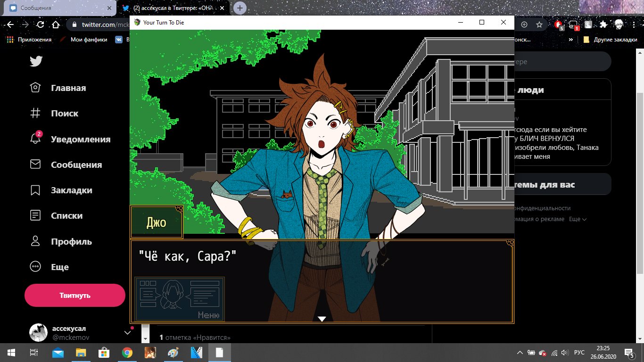Click the Джо name tag in the game
The image size is (644, 362).
(157, 222)
